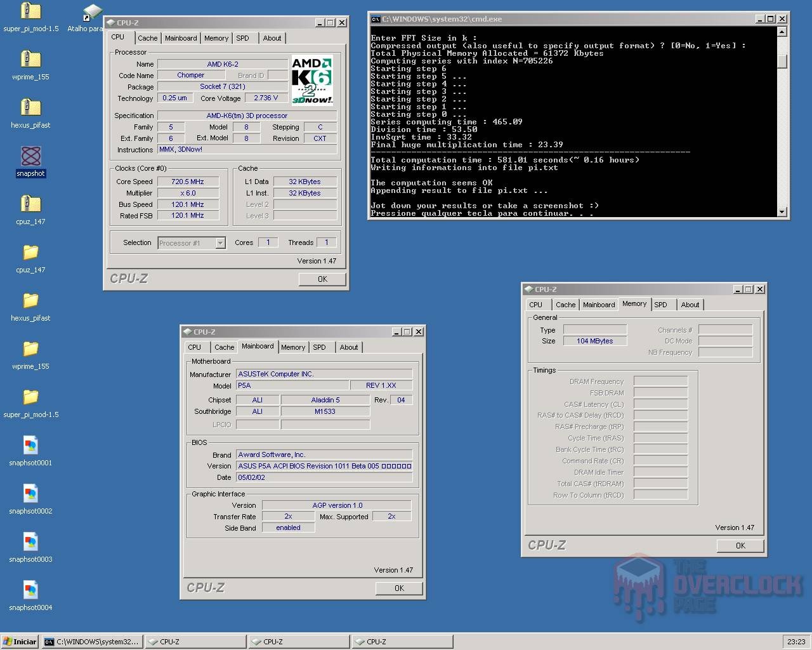
Task: Select the wprime_155 folder icon
Action: click(30, 349)
